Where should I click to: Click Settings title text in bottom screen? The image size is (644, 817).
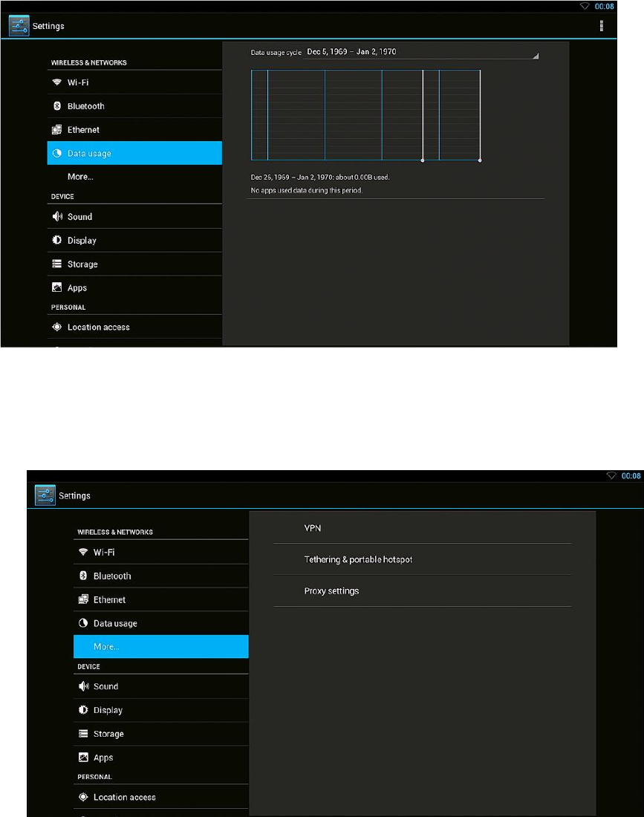tap(74, 495)
